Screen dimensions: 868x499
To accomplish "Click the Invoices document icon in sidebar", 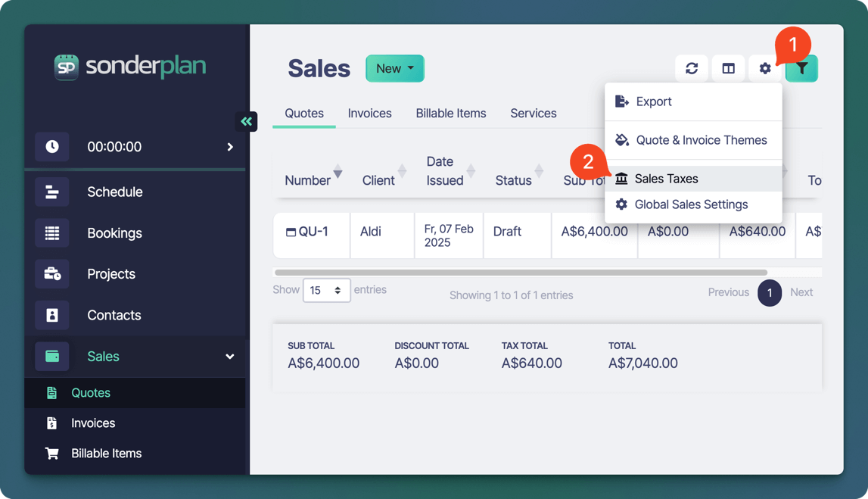I will (x=51, y=423).
